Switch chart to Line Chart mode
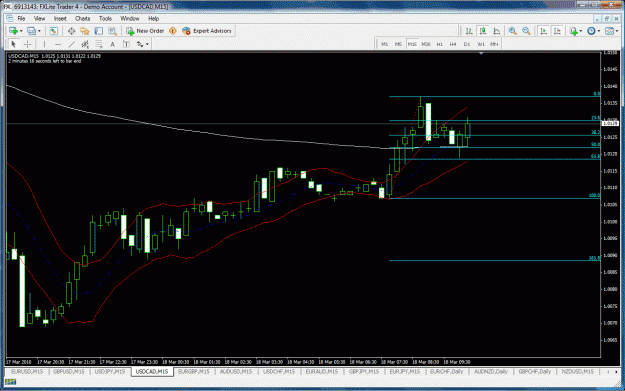Image resolution: width=625 pixels, height=391 pixels. [x=497, y=31]
